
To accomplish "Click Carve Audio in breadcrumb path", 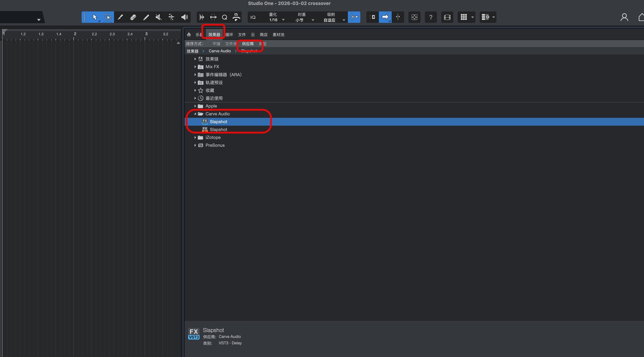I will tap(220, 51).
